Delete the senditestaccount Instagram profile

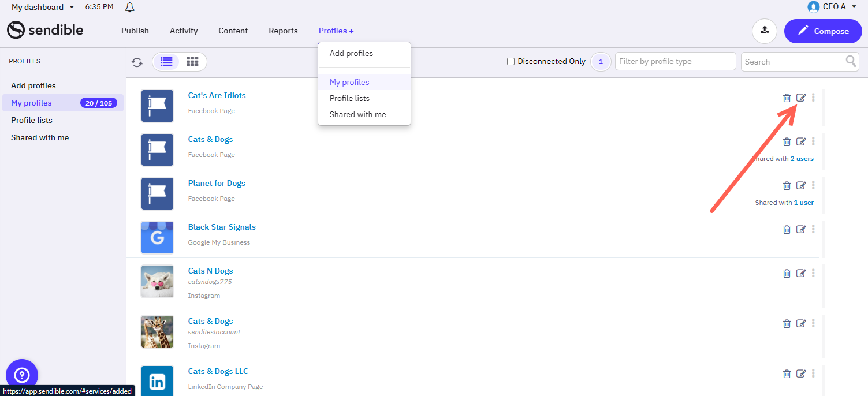click(x=787, y=323)
